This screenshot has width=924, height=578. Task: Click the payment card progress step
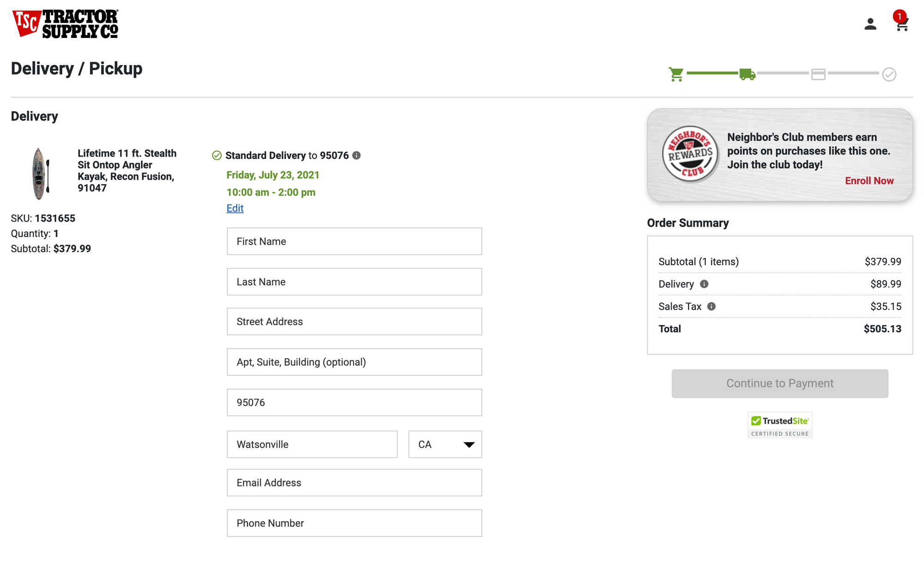[818, 74]
